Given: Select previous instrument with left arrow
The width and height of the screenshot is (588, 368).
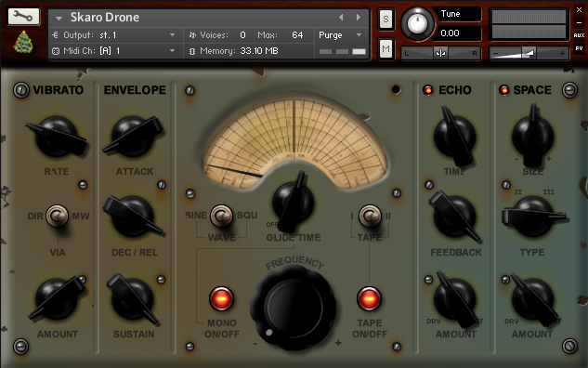Looking at the screenshot, I should (341, 18).
